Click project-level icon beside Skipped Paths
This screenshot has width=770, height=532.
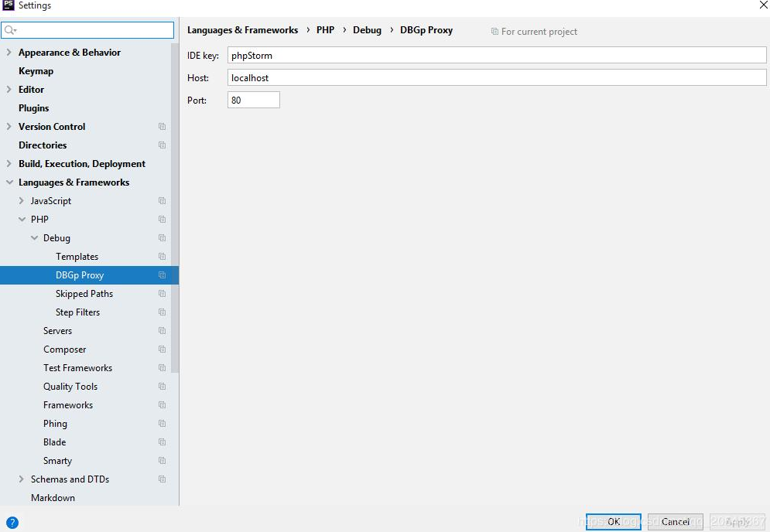162,294
